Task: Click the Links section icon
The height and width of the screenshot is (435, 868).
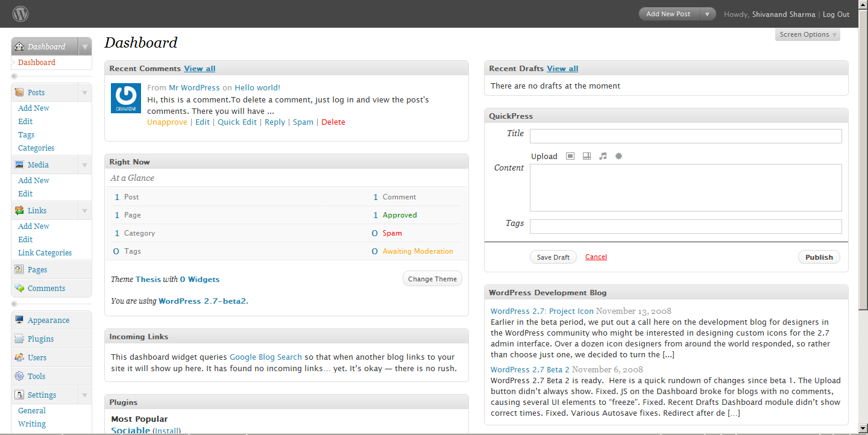Action: [19, 210]
